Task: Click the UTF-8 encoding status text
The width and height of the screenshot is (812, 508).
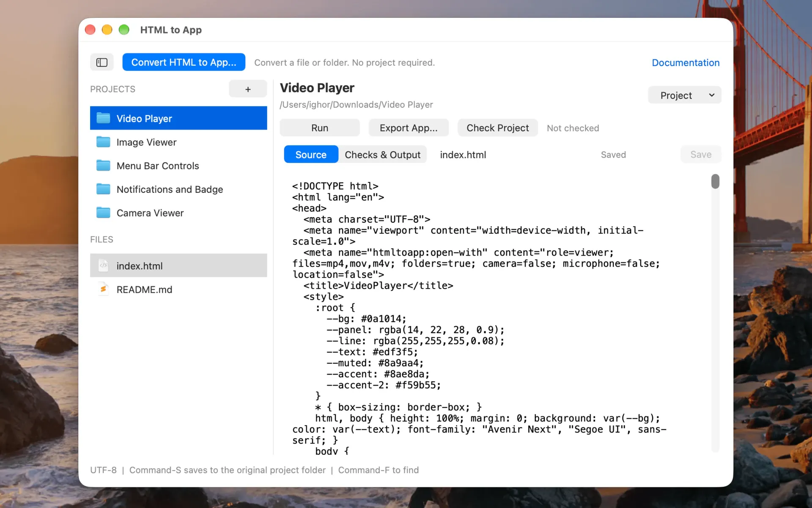Action: pyautogui.click(x=103, y=470)
